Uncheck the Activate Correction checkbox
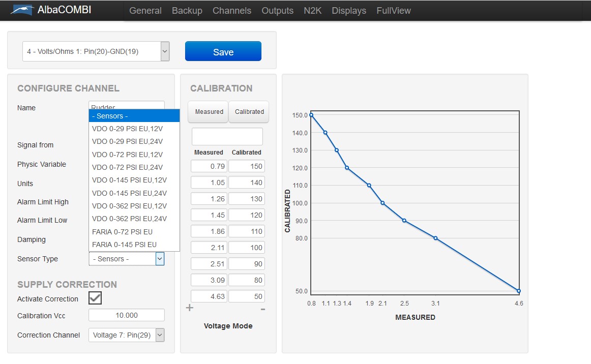Viewport: 591px width, 364px height. coord(95,298)
